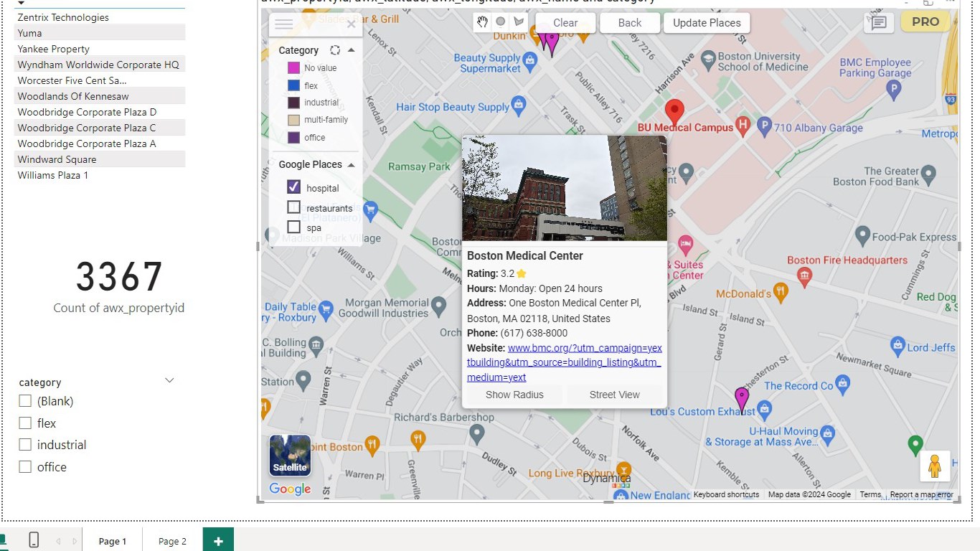This screenshot has width=980, height=551.
Task: Click the Boston Medical Center photo
Action: (565, 188)
